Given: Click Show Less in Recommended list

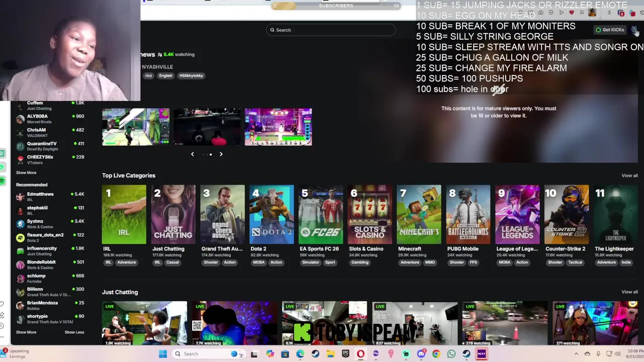Looking at the screenshot, I should pyautogui.click(x=74, y=332).
